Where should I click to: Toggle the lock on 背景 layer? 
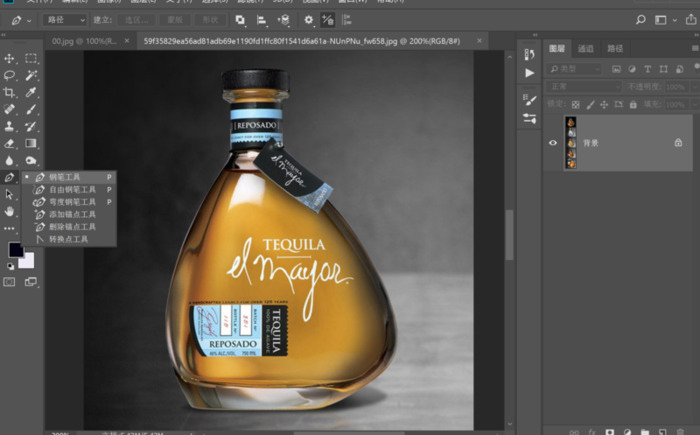point(678,143)
